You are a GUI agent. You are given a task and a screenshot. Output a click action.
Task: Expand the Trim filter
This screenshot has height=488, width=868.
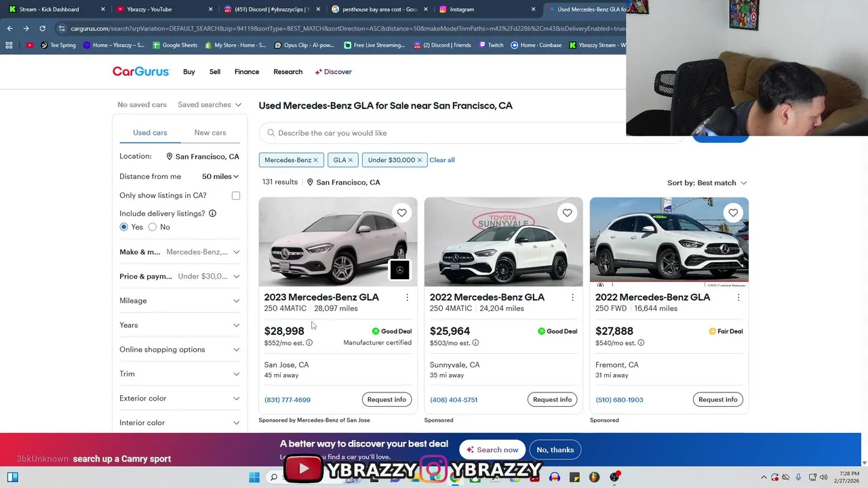[180, 374]
